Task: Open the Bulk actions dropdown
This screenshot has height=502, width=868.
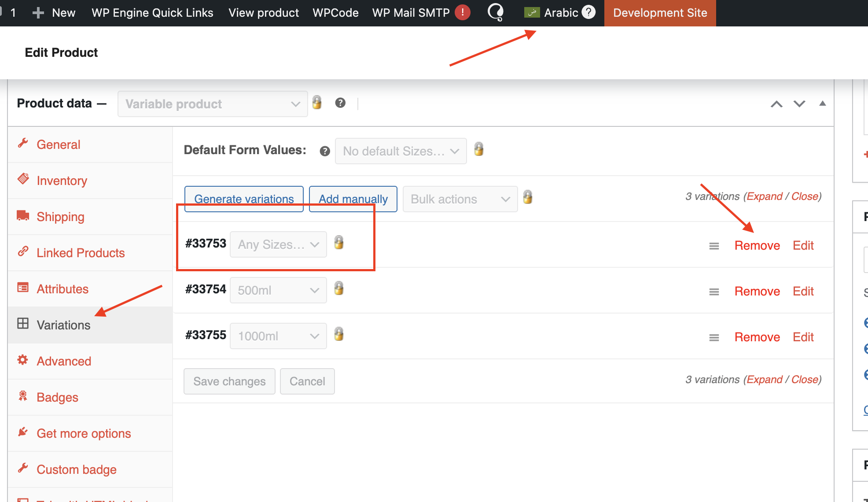Action: 460,199
